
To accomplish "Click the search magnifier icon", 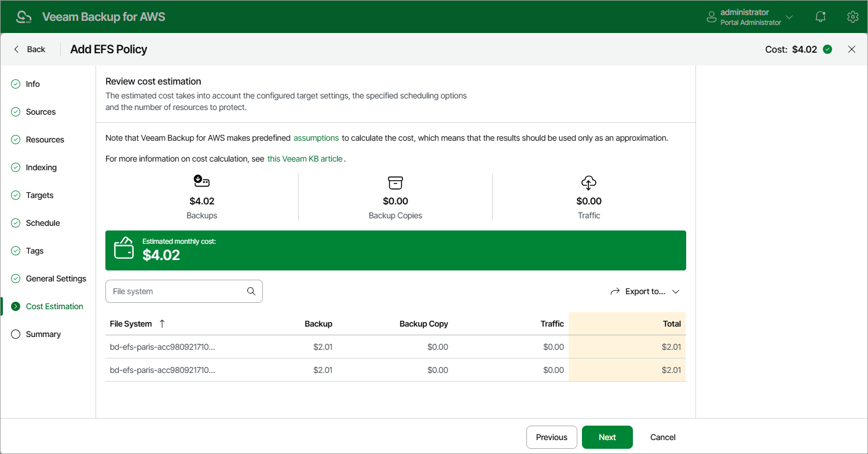I will coord(251,291).
